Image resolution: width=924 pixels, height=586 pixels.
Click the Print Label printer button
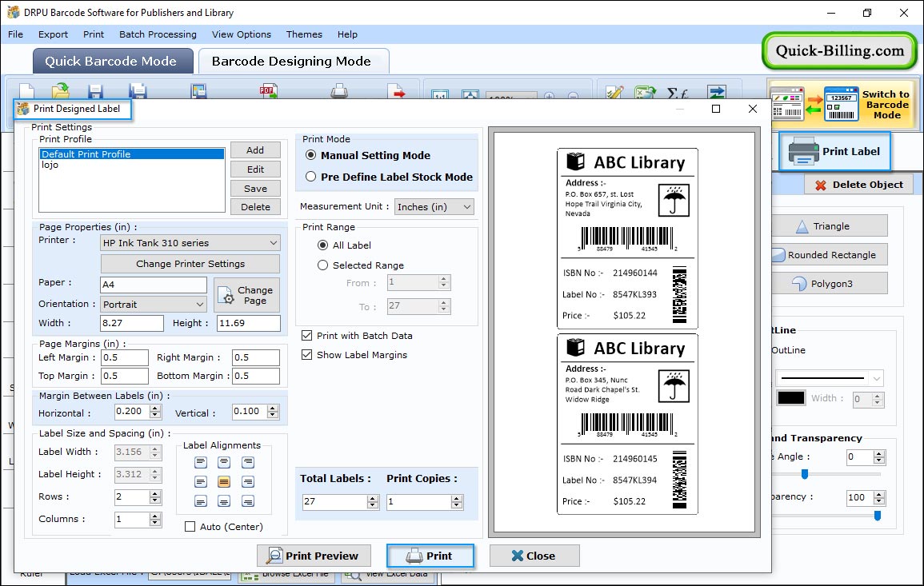pyautogui.click(x=834, y=151)
